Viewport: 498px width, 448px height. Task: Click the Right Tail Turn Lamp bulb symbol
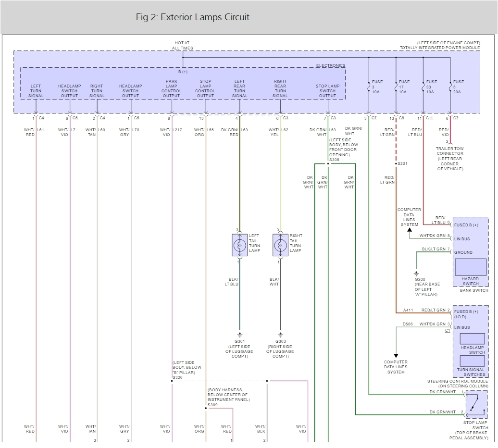280,245
